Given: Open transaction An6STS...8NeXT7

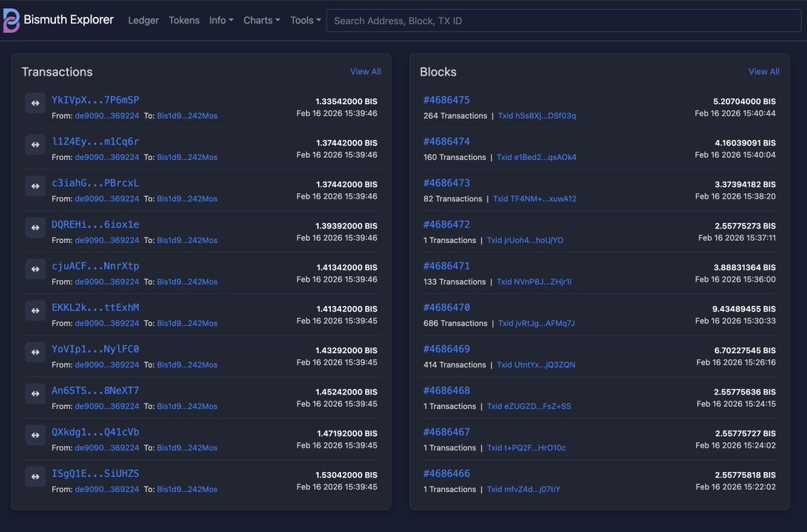Looking at the screenshot, I should pyautogui.click(x=95, y=391).
